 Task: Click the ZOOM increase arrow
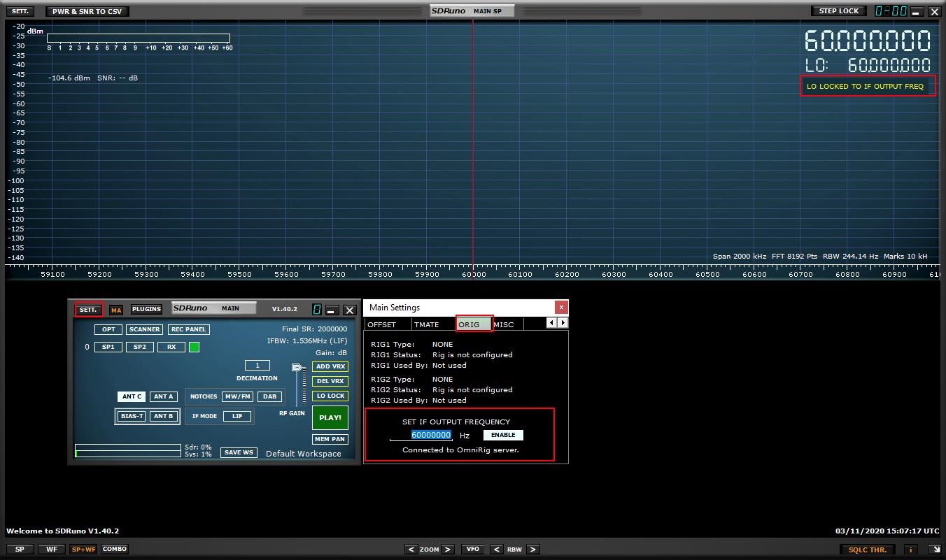(x=448, y=550)
